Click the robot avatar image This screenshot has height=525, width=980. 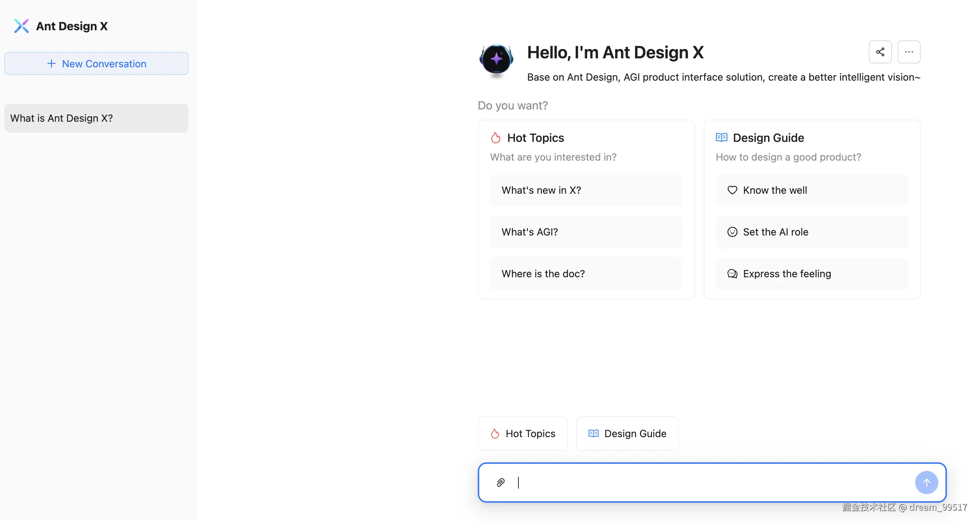pyautogui.click(x=496, y=59)
